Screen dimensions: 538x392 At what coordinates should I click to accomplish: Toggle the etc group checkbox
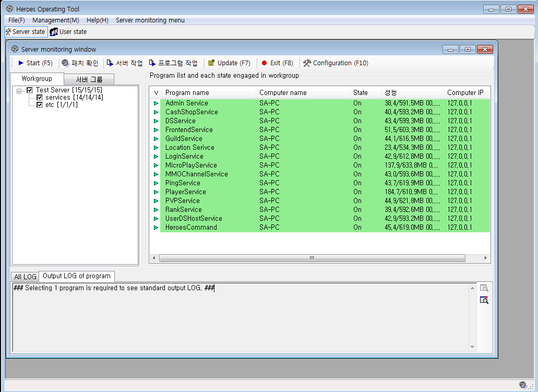pyautogui.click(x=40, y=105)
